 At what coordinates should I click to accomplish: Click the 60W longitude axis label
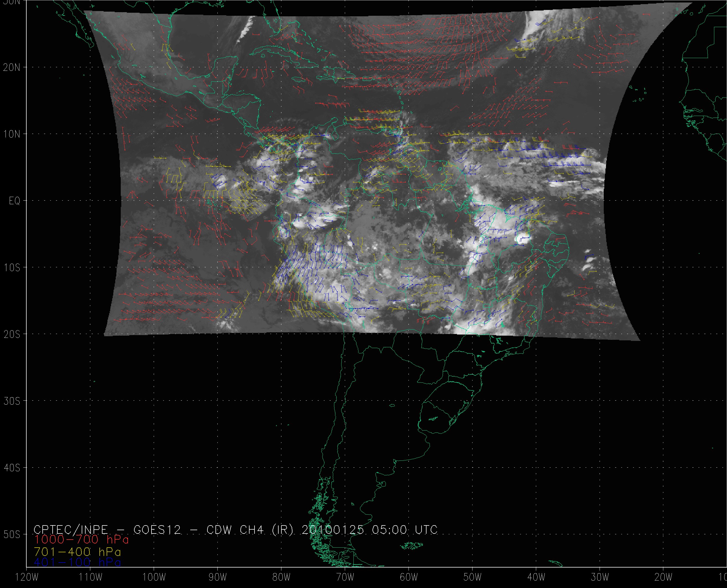pos(409,577)
